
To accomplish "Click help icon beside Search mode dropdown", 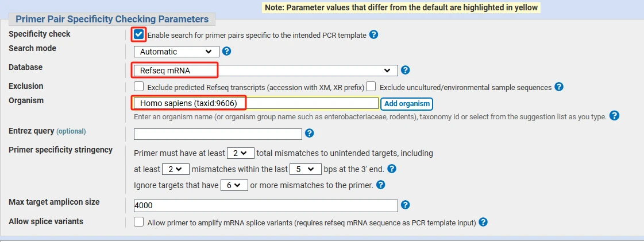I will pyautogui.click(x=226, y=51).
